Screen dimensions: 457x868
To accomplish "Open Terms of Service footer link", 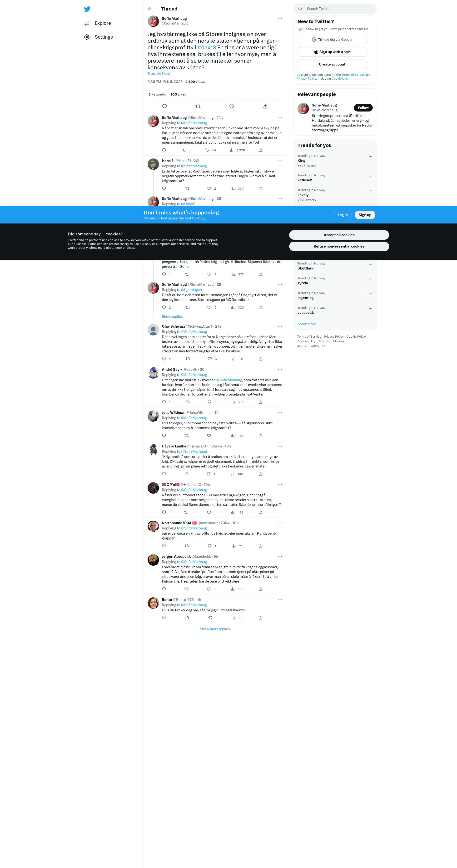I will click(x=309, y=337).
